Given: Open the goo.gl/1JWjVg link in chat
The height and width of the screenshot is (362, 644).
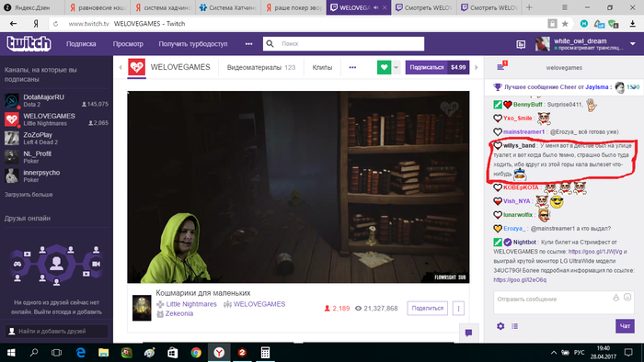Looking at the screenshot, I should 595,252.
